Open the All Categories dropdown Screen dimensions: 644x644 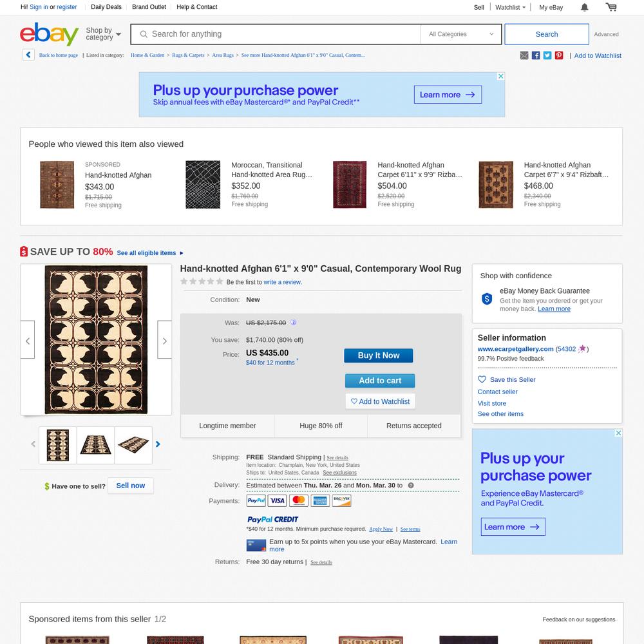(x=461, y=34)
